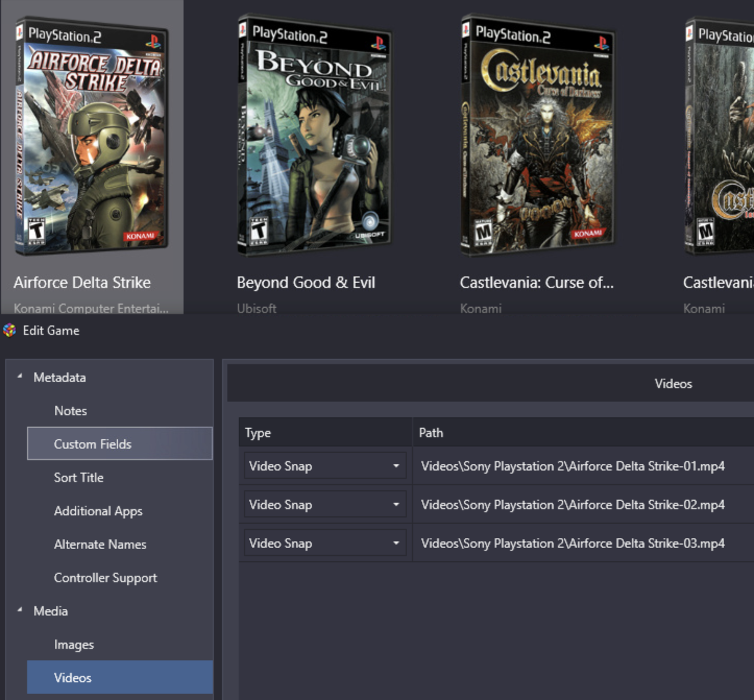Click the Type column header
754x700 pixels.
(x=325, y=432)
